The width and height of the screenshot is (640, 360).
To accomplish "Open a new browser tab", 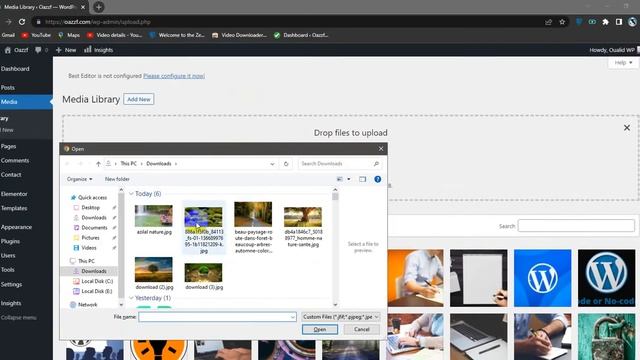I will 98,7.
